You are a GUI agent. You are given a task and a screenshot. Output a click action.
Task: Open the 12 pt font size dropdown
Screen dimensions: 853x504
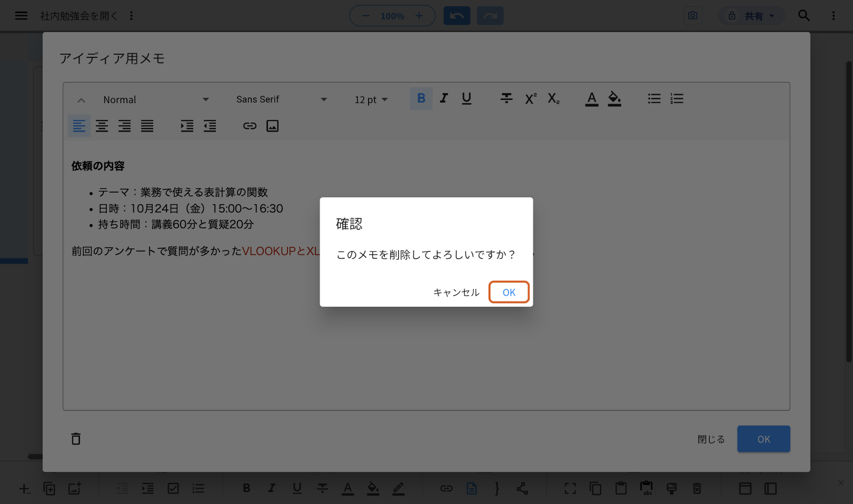(371, 99)
